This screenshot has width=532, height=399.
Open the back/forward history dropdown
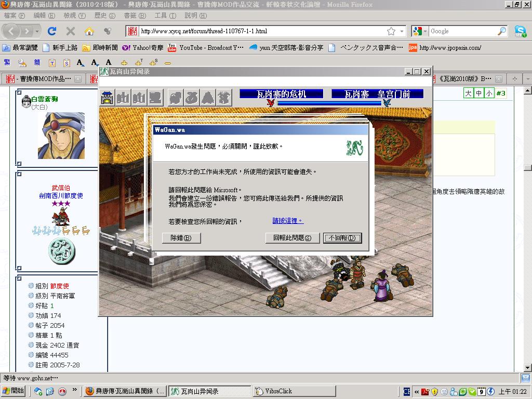click(x=37, y=32)
